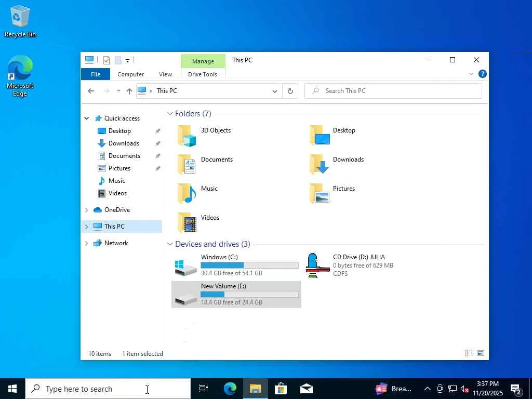Click the muted volume tray icon
This screenshot has height=399, width=532.
tap(464, 389)
